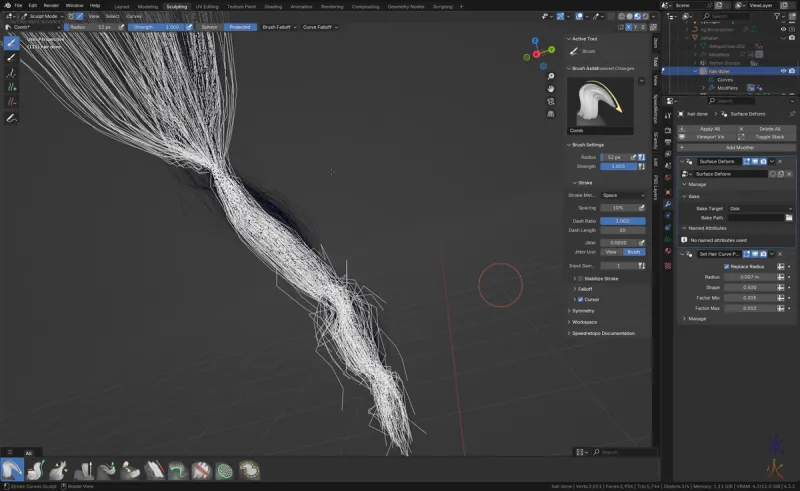800x491 pixels.
Task: Toggle X symmetry button in viewport
Action: 629,27
